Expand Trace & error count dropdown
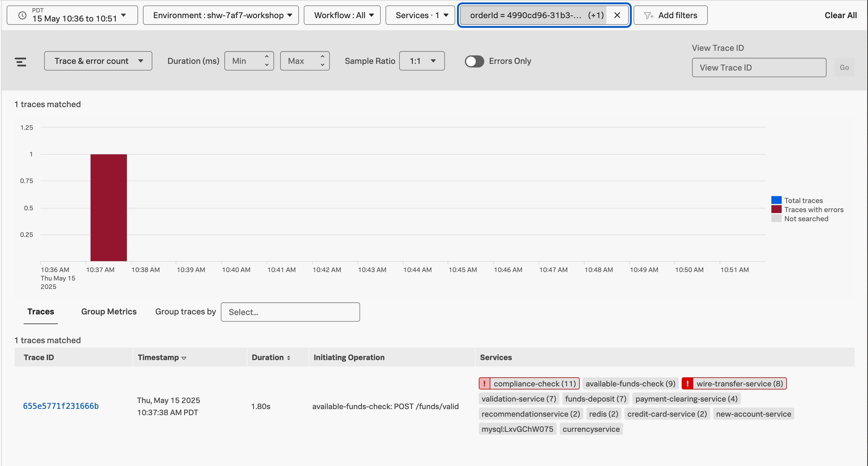868x466 pixels. tap(98, 61)
